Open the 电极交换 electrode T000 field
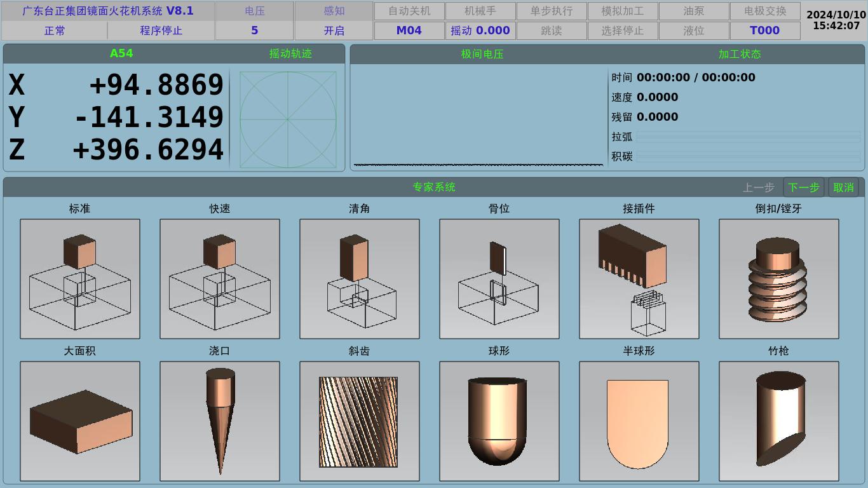The image size is (868, 488). [765, 30]
